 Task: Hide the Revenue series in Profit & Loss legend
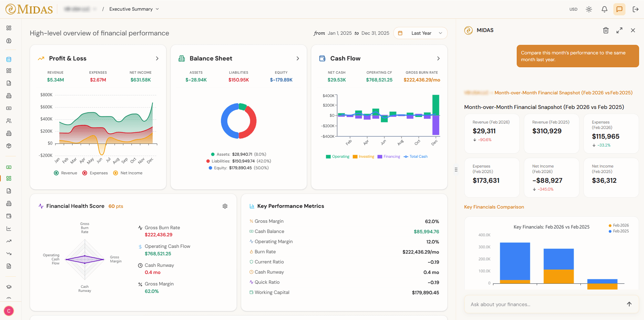66,173
